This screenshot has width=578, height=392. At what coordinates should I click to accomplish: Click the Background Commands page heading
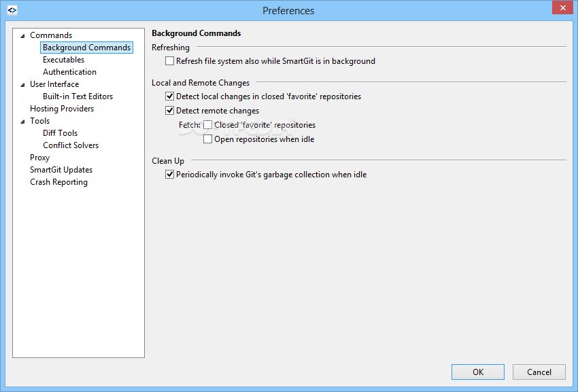(197, 33)
